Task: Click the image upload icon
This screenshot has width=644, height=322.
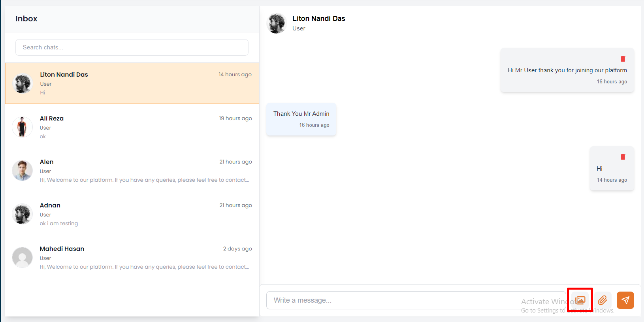Action: point(580,300)
